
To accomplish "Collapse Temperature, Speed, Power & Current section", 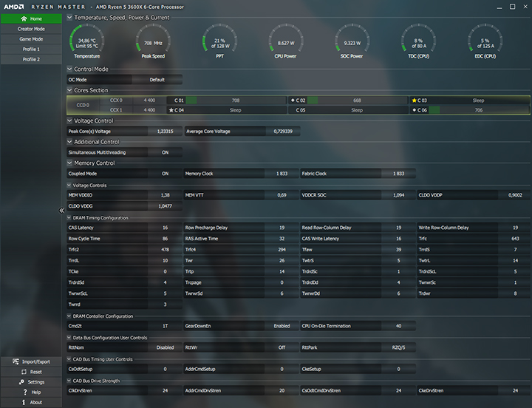I will 69,17.
